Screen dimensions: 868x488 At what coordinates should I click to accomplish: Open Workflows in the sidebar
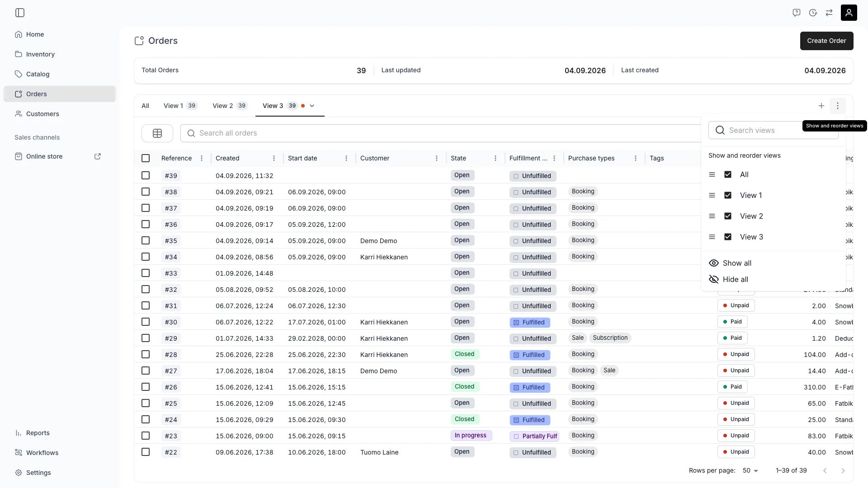click(60, 453)
